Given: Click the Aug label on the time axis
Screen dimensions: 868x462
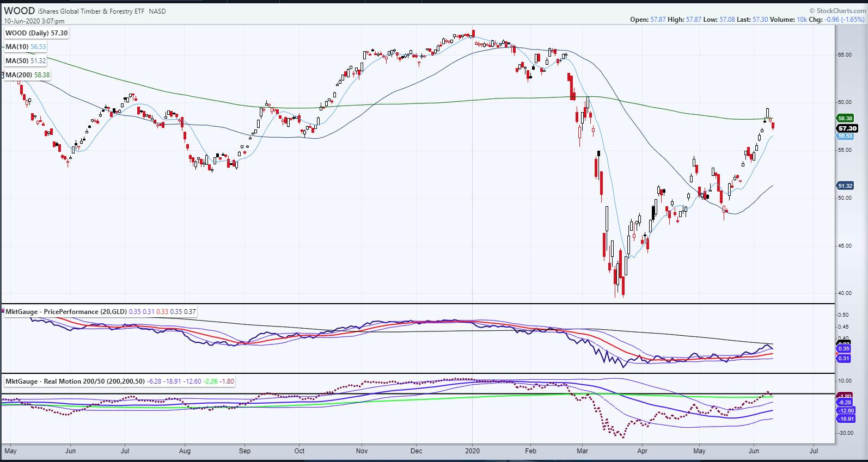Looking at the screenshot, I should pyautogui.click(x=185, y=451).
